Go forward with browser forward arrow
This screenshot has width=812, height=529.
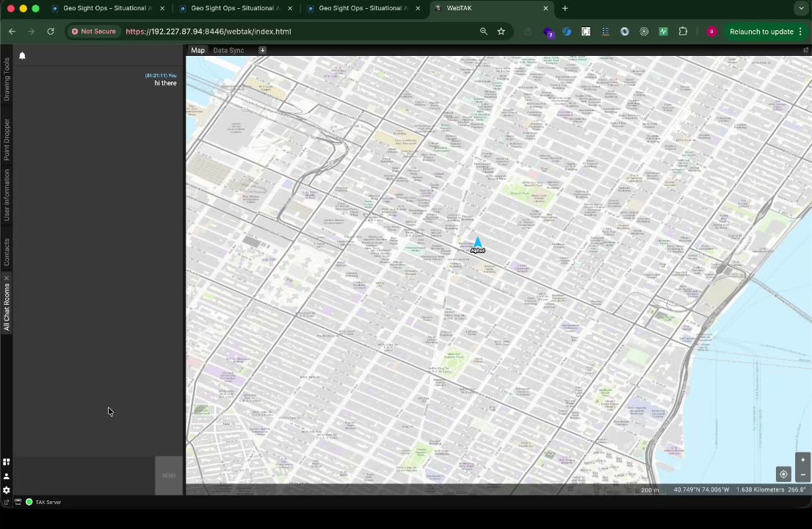[x=31, y=32]
